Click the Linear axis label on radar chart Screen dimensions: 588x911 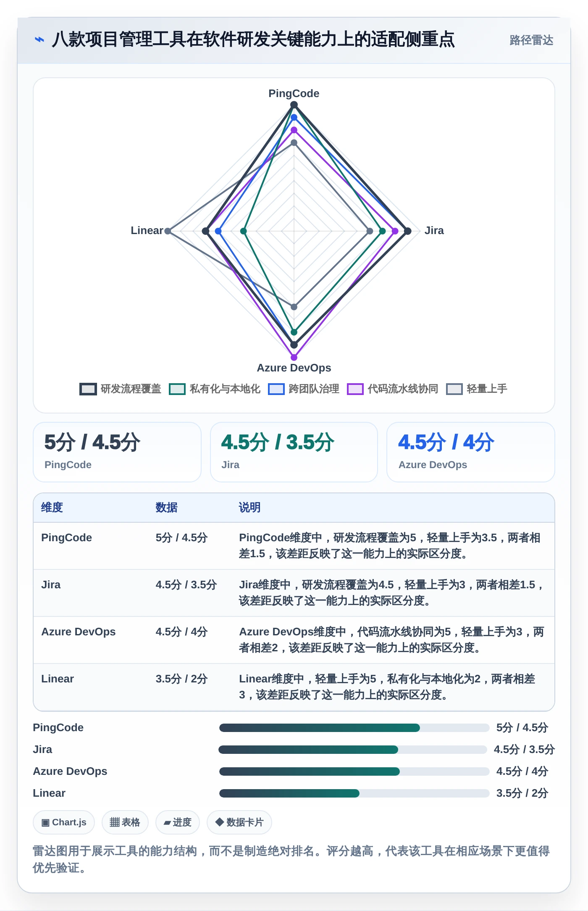tap(147, 231)
